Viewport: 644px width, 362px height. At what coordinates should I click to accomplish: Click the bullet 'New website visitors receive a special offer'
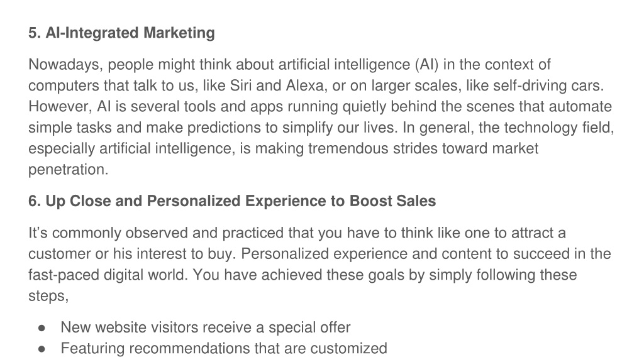coord(206,327)
